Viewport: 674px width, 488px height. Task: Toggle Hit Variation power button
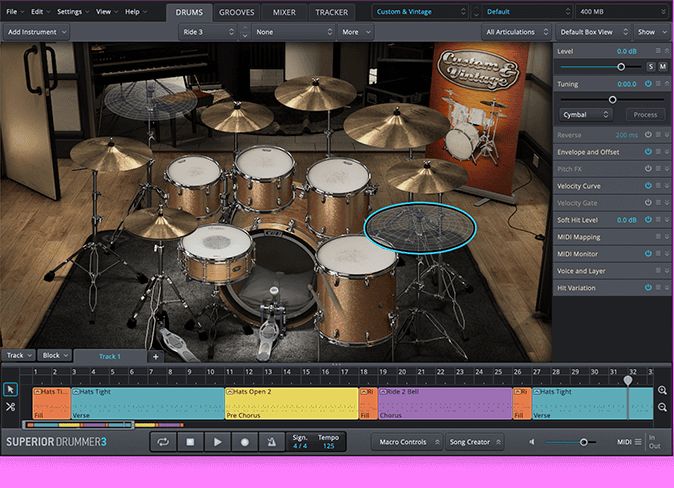pos(648,288)
